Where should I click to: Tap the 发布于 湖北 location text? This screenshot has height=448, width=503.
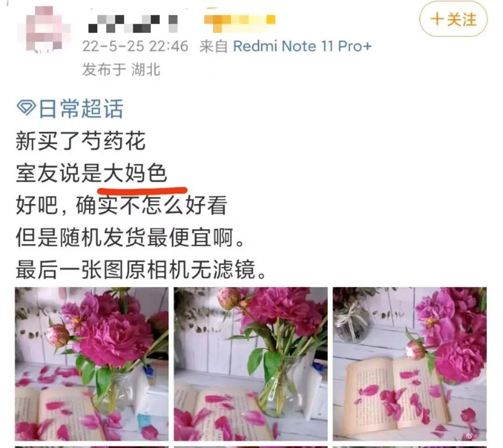[x=121, y=69]
